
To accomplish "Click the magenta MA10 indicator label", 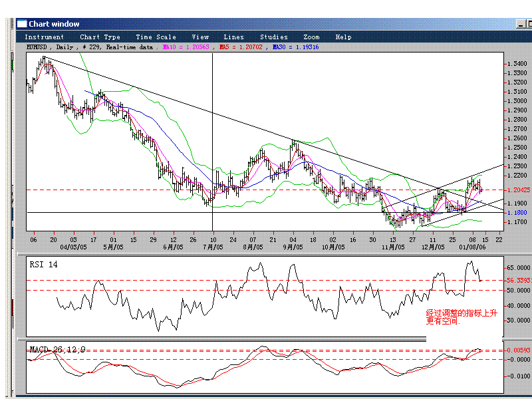I will point(186,47).
